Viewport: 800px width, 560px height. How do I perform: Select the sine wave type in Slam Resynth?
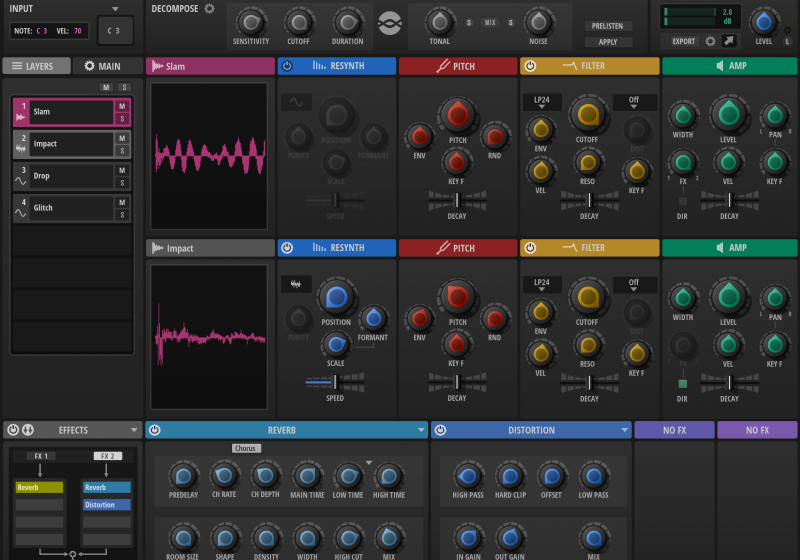click(x=296, y=102)
